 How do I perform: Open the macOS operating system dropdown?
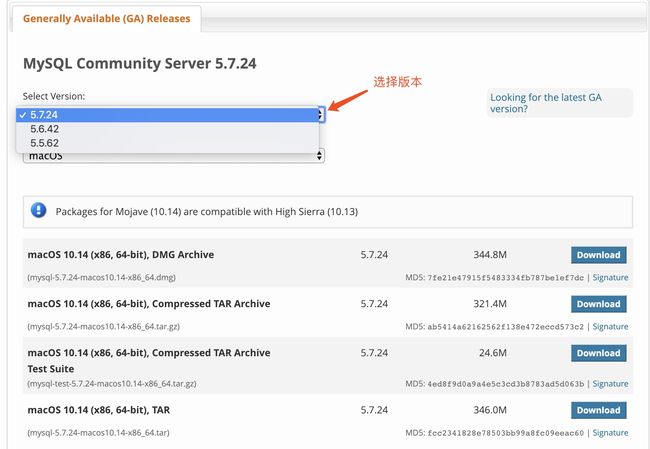[x=174, y=156]
